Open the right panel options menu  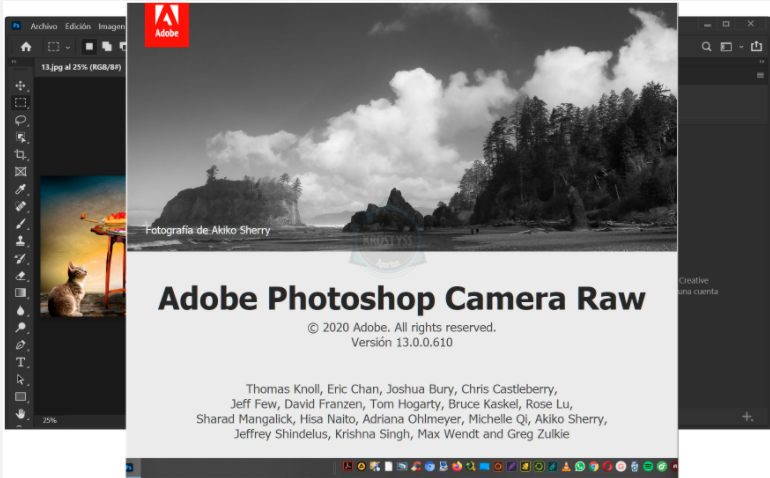760,75
